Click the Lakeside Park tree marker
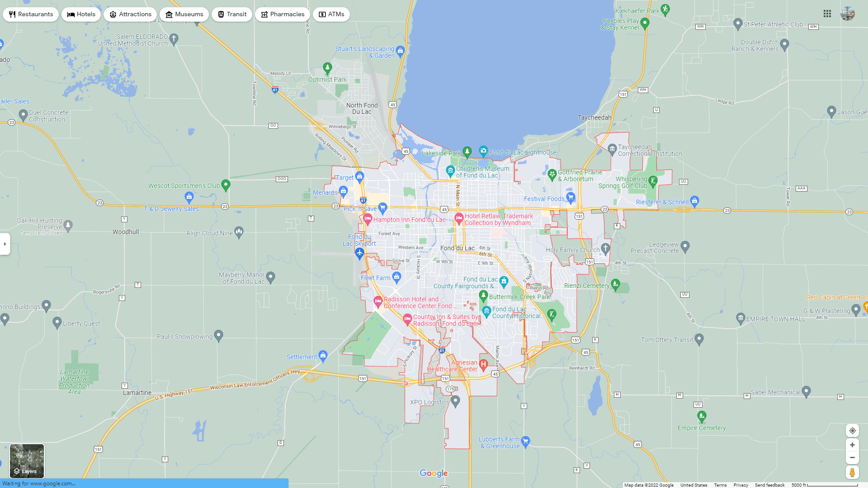The width and height of the screenshot is (868, 488). pyautogui.click(x=467, y=151)
